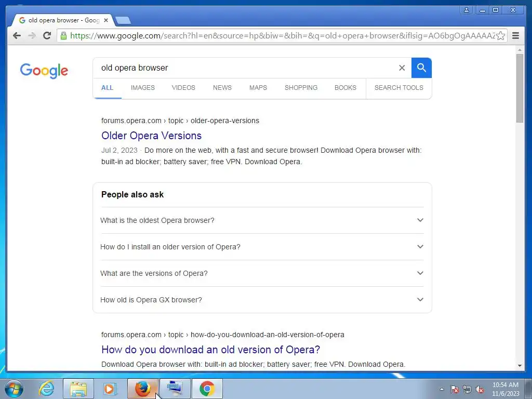
Task: Open SEARCH TOOLS options
Action: (x=399, y=87)
